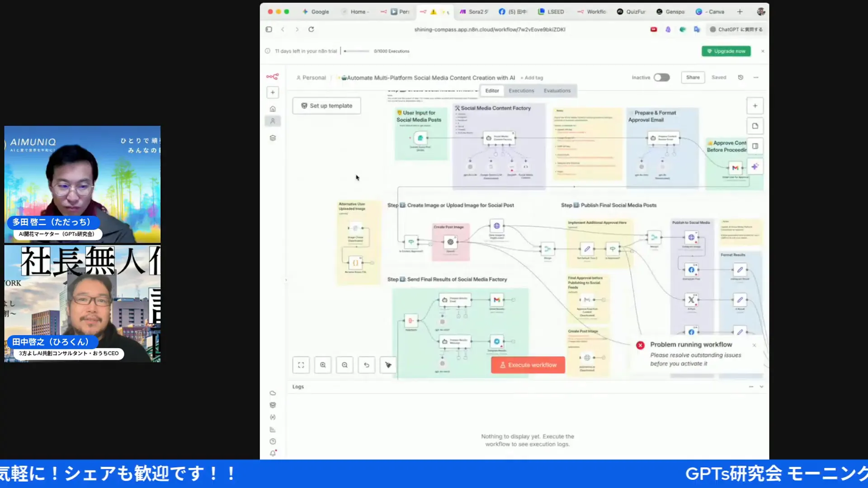Open the Logs panel more-options menu
Image resolution: width=868 pixels, height=488 pixels.
(x=751, y=387)
